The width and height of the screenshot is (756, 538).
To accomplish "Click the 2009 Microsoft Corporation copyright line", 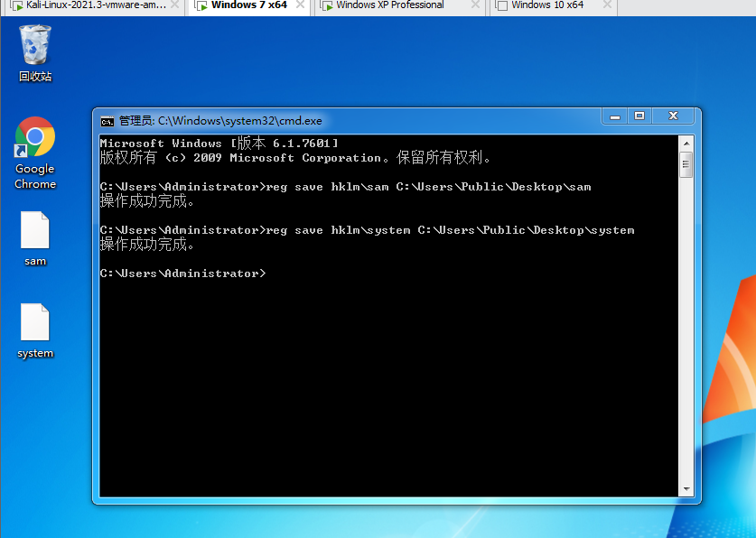I will tap(295, 158).
